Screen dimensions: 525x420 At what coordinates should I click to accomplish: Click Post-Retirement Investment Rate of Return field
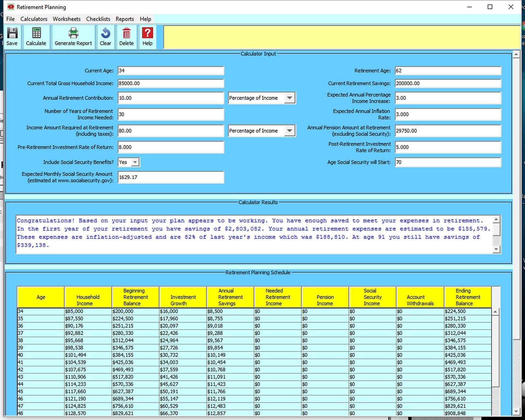(x=448, y=147)
